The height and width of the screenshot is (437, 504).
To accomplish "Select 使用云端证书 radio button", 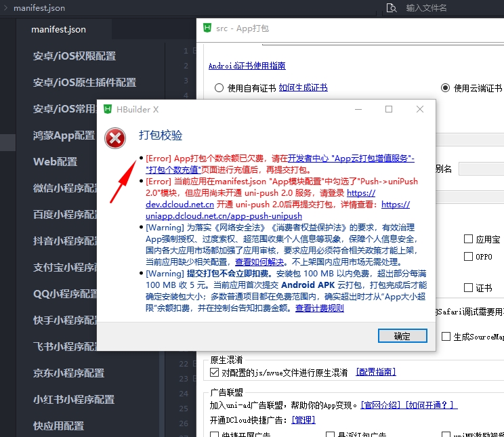I will pyautogui.click(x=445, y=88).
